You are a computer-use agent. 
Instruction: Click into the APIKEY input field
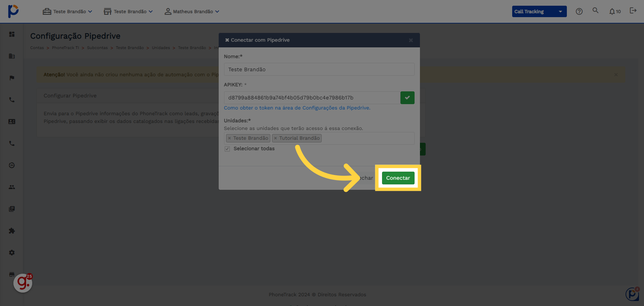(x=312, y=98)
